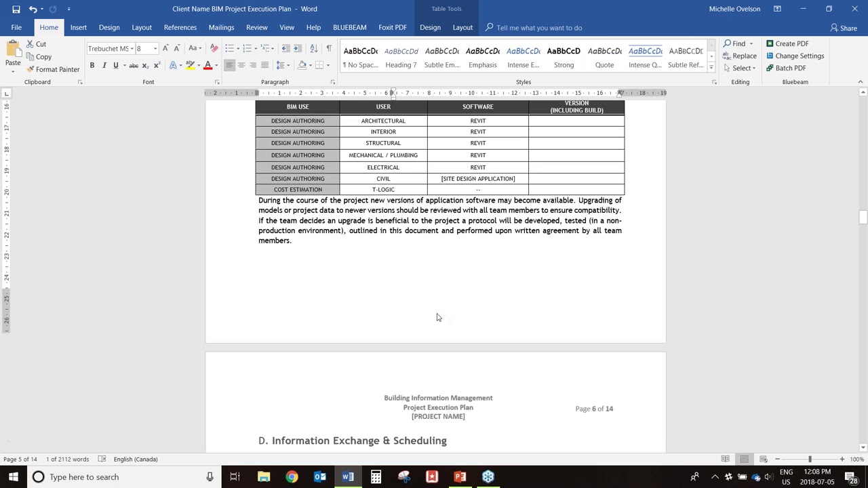
Task: Open Paragraph dialog launcher
Action: click(x=332, y=82)
